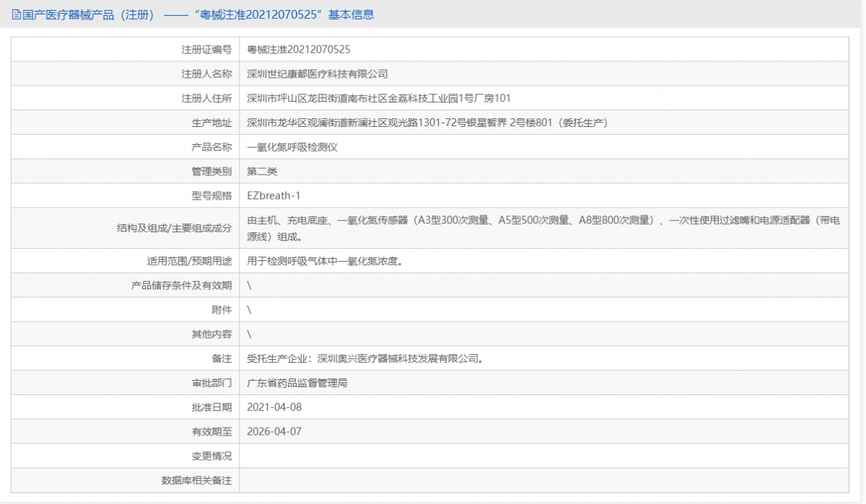Select the empty 变更情况 row

[505, 455]
